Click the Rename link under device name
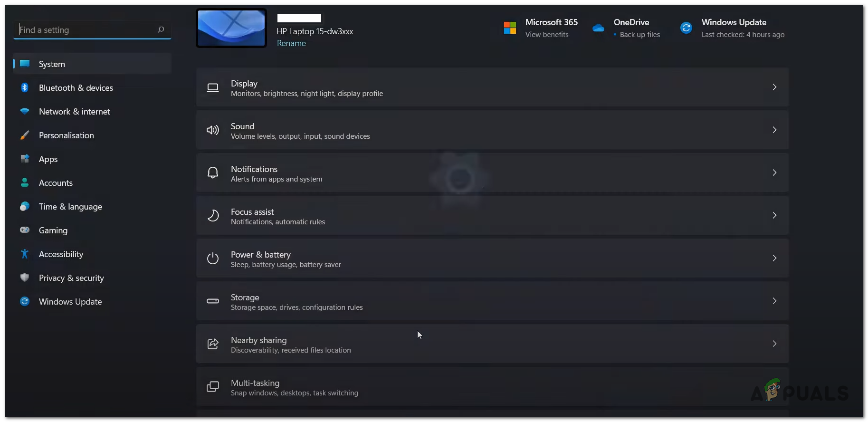This screenshot has width=868, height=422. (291, 43)
